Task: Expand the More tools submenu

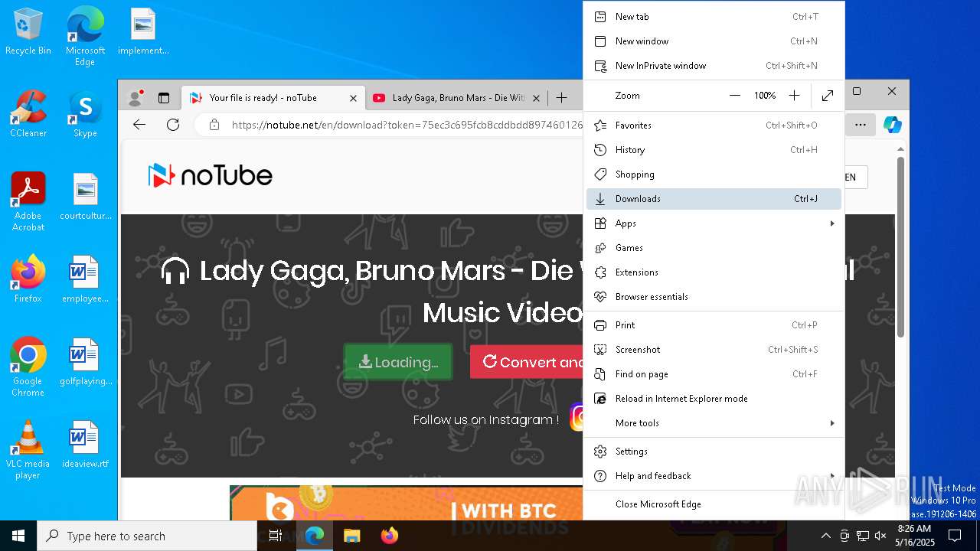Action: pos(714,423)
